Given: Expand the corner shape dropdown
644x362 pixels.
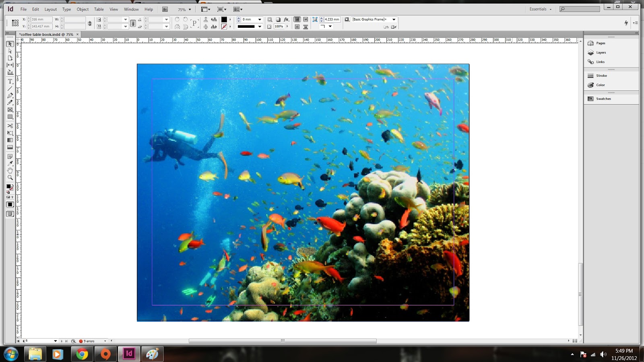Looking at the screenshot, I should [x=330, y=27].
